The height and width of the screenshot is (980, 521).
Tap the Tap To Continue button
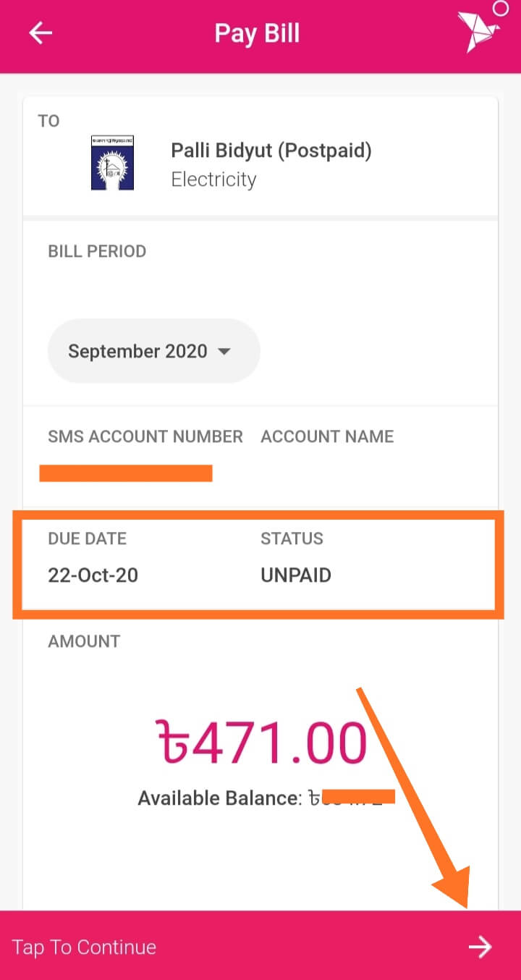click(260, 945)
